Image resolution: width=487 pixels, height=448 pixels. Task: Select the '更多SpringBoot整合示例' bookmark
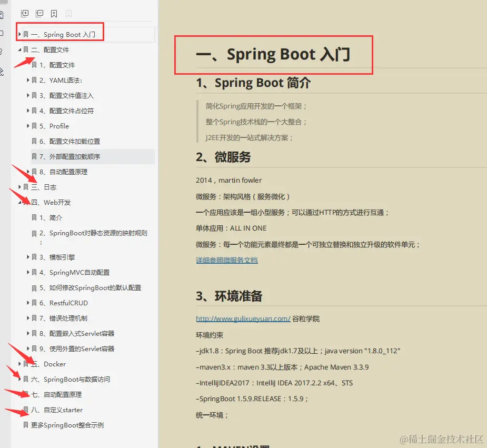pyautogui.click(x=66, y=425)
